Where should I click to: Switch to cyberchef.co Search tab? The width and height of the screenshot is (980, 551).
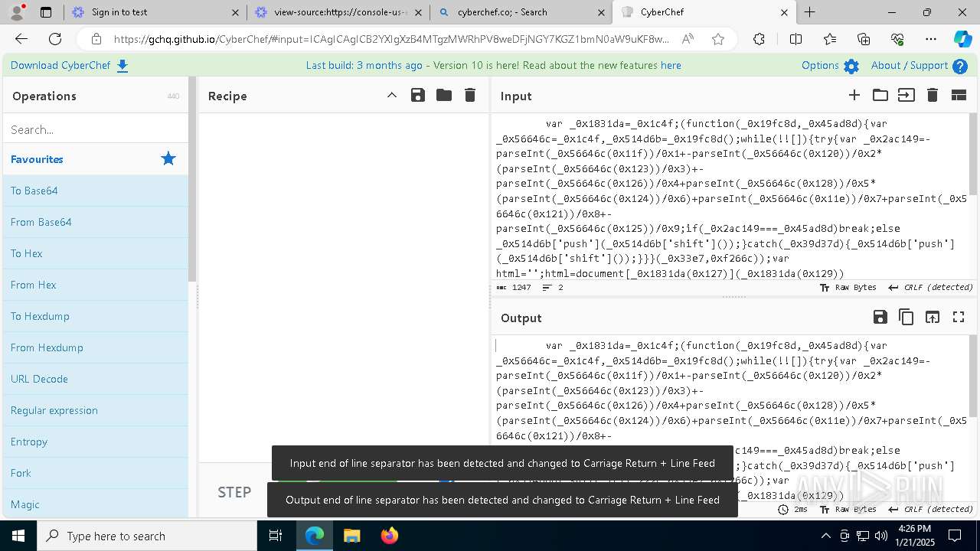521,12
